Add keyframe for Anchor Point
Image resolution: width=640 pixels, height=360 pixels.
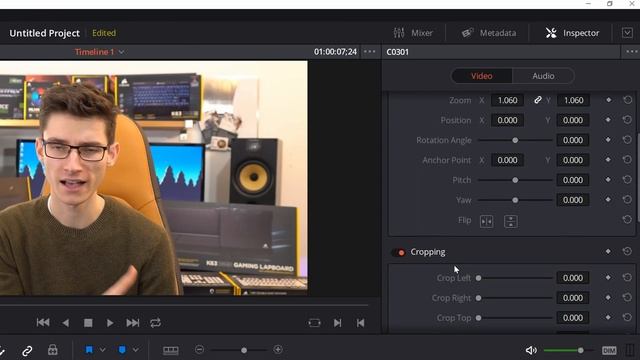[x=608, y=160]
